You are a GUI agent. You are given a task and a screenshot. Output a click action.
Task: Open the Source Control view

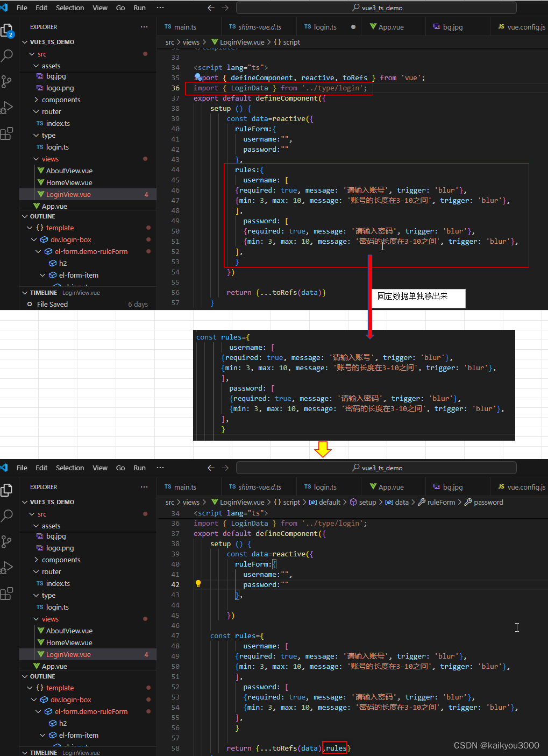pos(8,81)
